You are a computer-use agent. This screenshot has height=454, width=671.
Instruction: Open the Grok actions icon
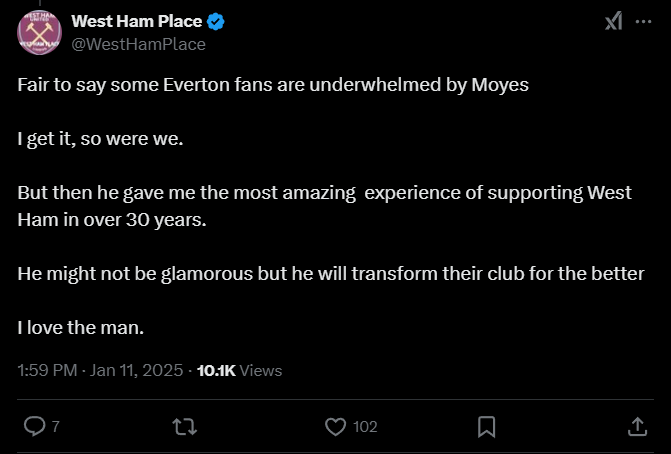pos(613,22)
